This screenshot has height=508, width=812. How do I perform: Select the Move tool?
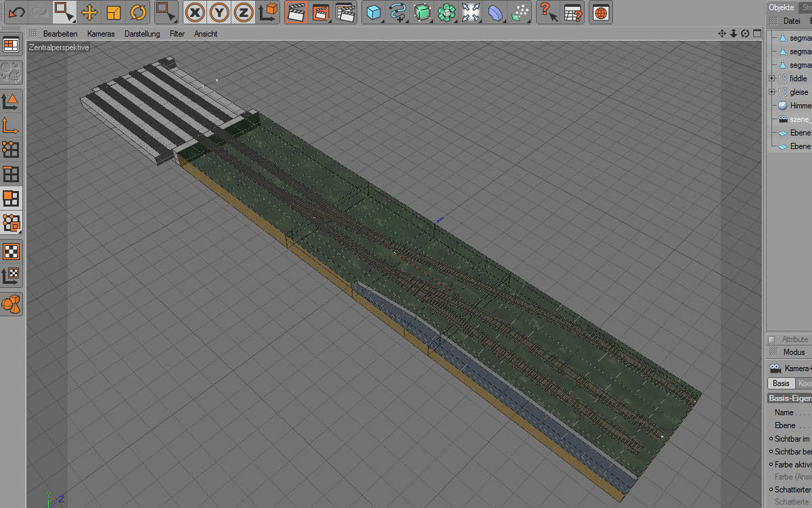[89, 12]
